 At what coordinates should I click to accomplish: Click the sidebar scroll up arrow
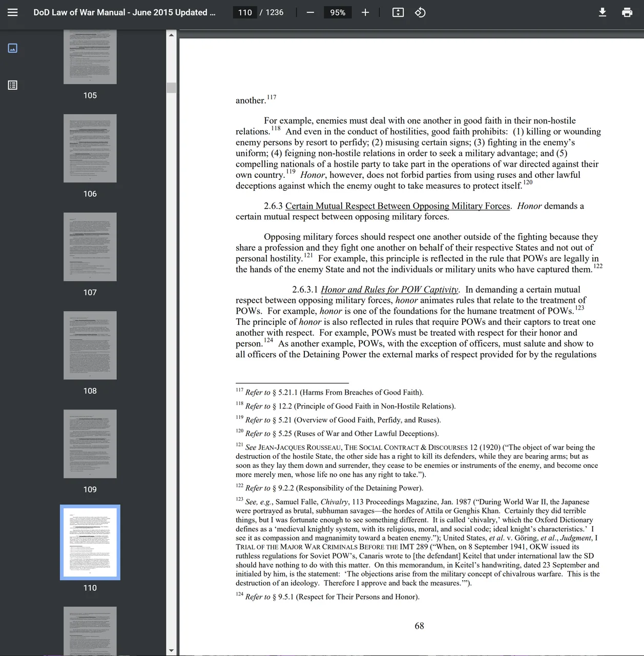171,35
